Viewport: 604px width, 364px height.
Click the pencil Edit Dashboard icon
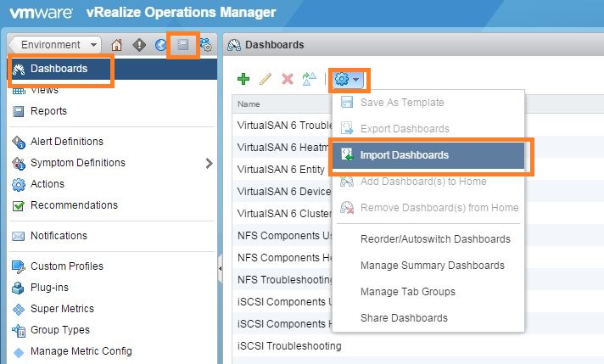point(266,79)
